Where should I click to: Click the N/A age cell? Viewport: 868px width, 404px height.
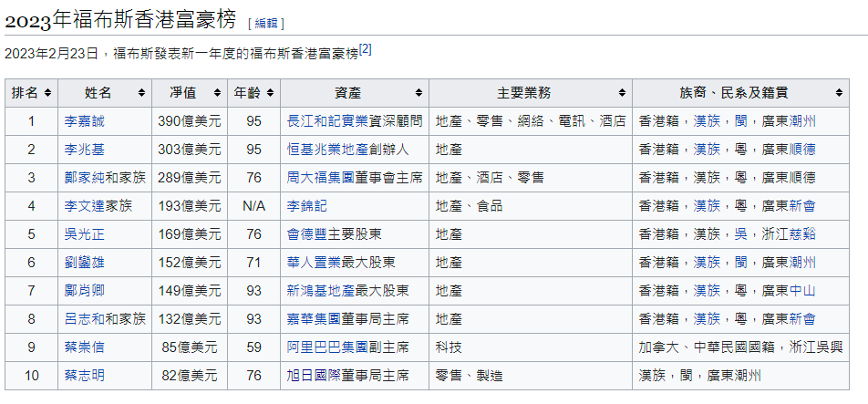(253, 206)
